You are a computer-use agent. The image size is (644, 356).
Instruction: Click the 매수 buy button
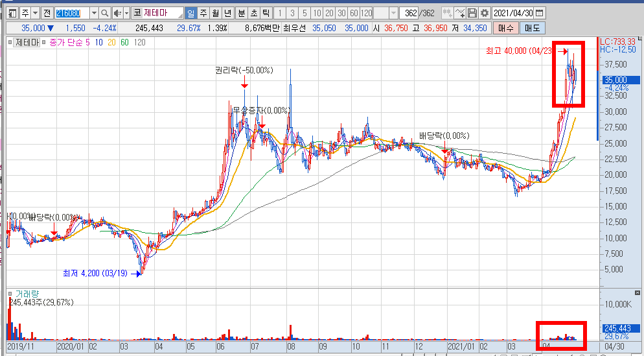505,29
